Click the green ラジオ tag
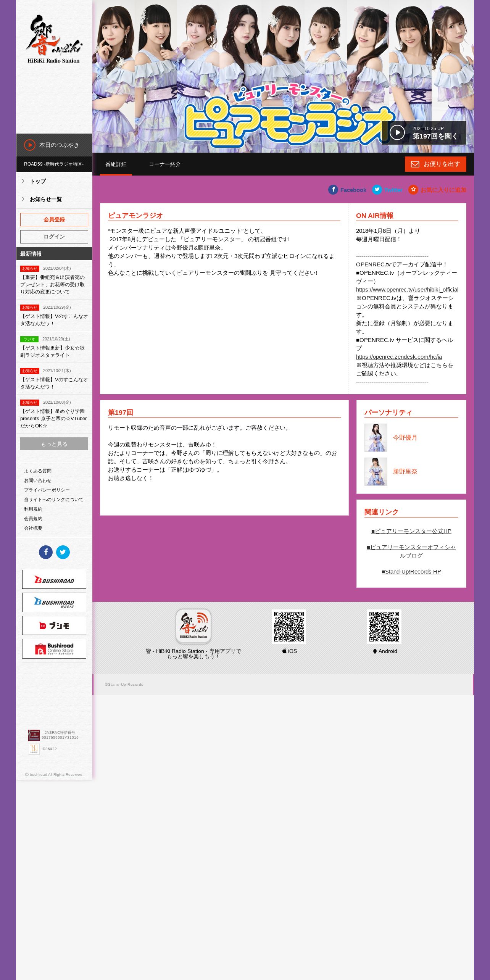The height and width of the screenshot is (980, 490). pyautogui.click(x=29, y=339)
